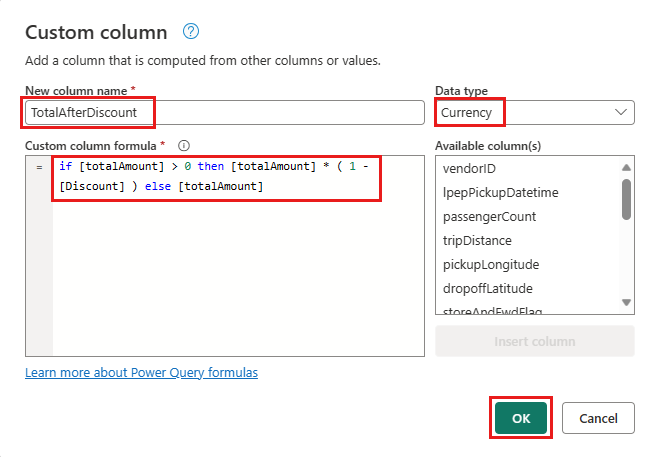Viewport: 659px width, 457px height.
Task: Click the help question mark icon
Action: click(191, 32)
